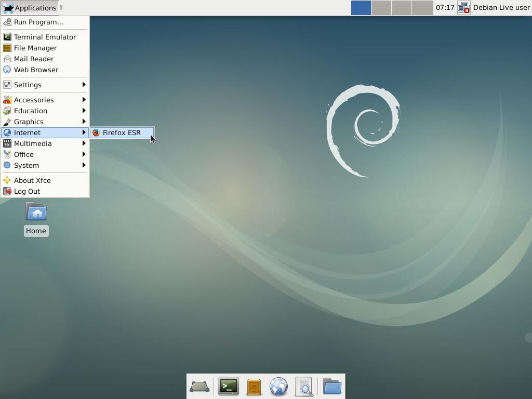Open the file cabinet icon in the dock
Viewport: 532px width, 399px height.
click(254, 387)
